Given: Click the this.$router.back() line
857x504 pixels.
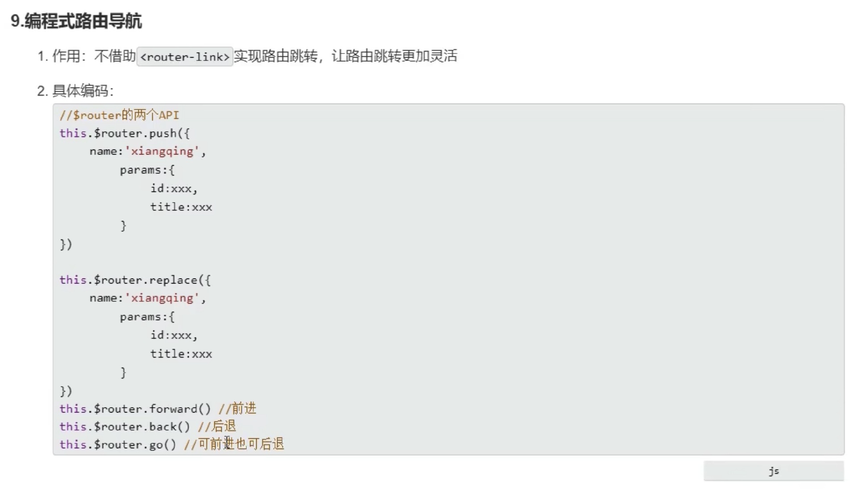Looking at the screenshot, I should [x=125, y=427].
